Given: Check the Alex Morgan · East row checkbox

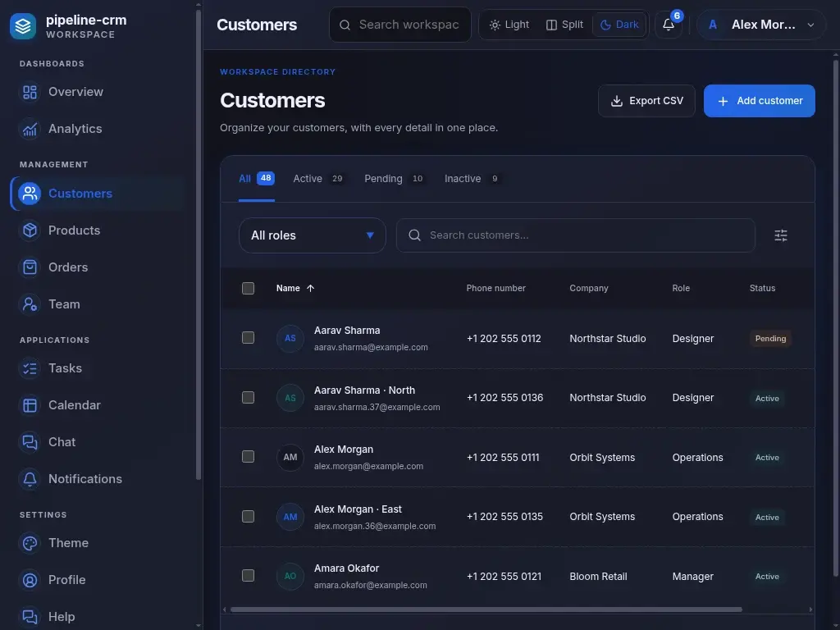Looking at the screenshot, I should click(x=248, y=517).
